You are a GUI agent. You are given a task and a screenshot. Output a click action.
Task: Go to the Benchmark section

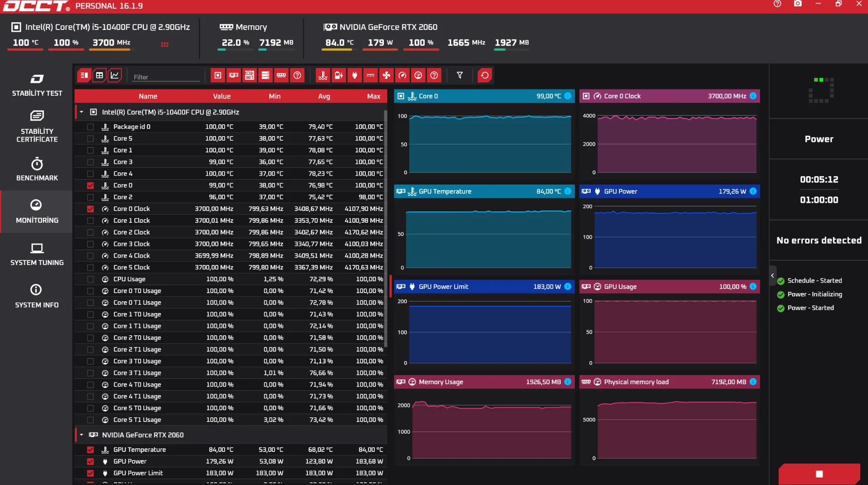pos(37,169)
